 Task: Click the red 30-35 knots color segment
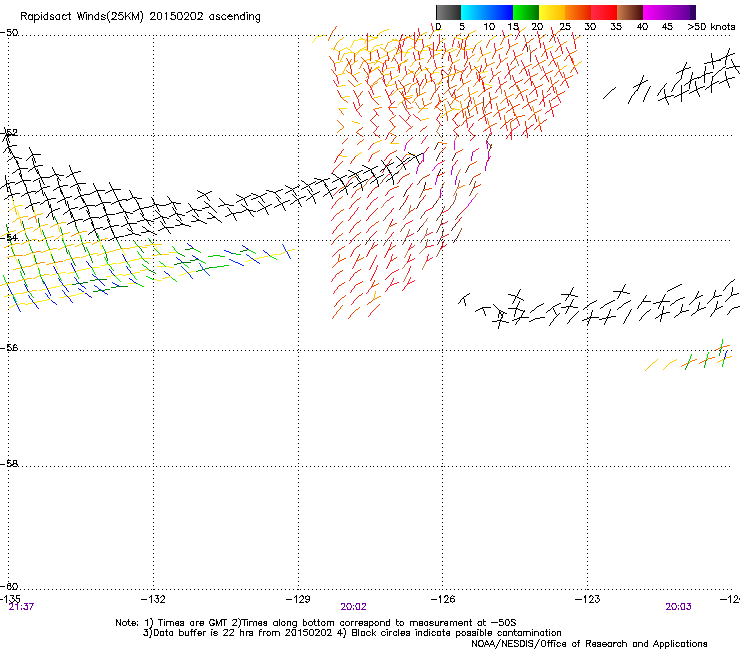point(604,12)
